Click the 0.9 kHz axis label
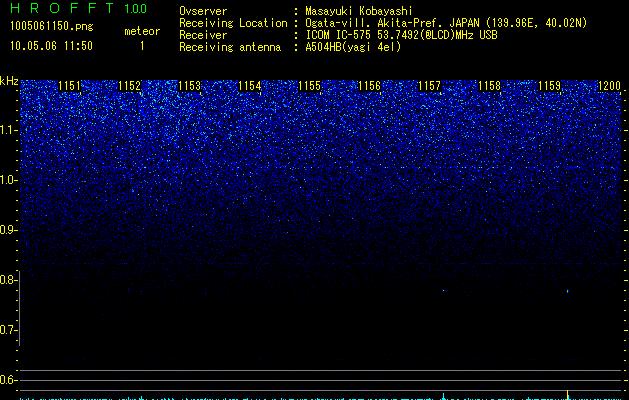The height and width of the screenshot is (400, 629). 8,230
